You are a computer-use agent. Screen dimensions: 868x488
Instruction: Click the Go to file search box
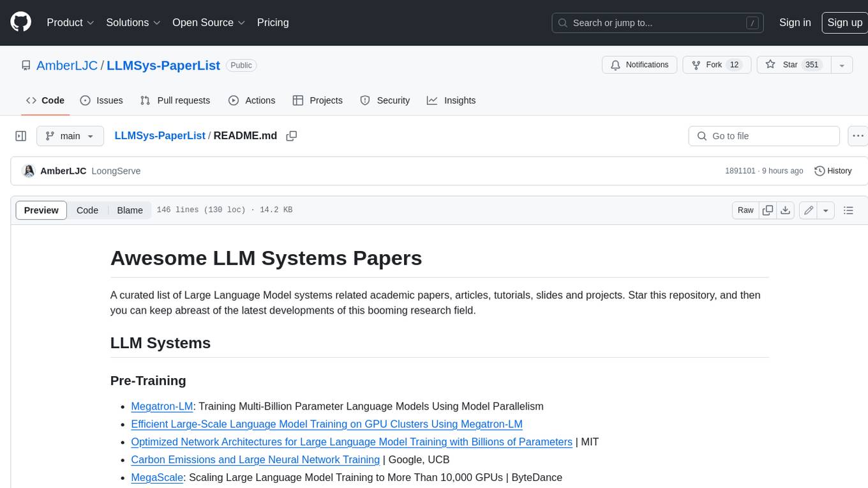(764, 136)
